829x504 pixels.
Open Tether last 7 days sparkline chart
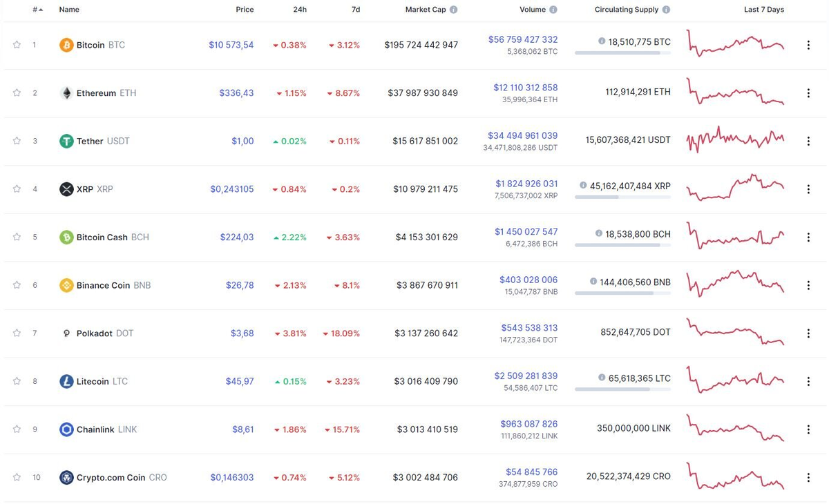click(x=735, y=139)
